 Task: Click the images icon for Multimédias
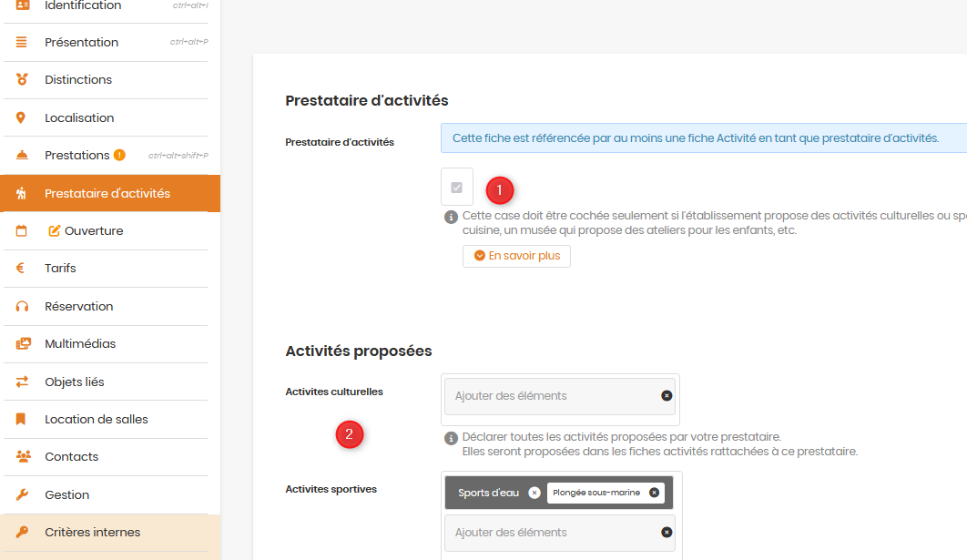23,343
